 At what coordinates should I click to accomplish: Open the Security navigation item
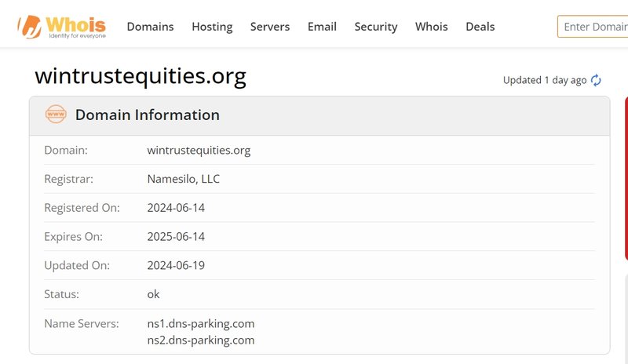376,27
